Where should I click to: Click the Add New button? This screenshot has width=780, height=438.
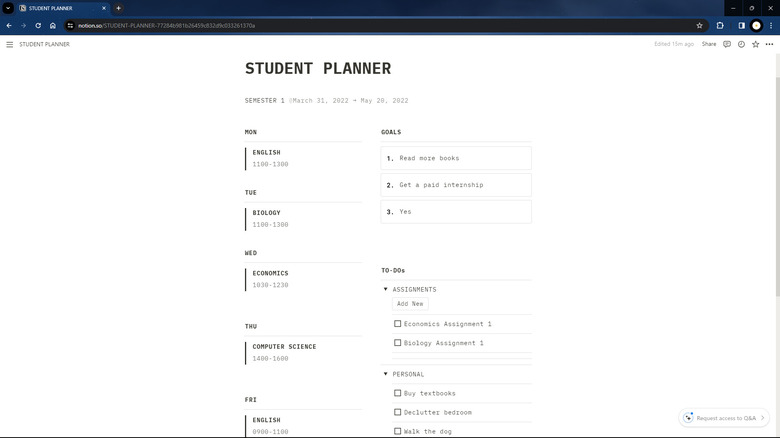point(410,304)
